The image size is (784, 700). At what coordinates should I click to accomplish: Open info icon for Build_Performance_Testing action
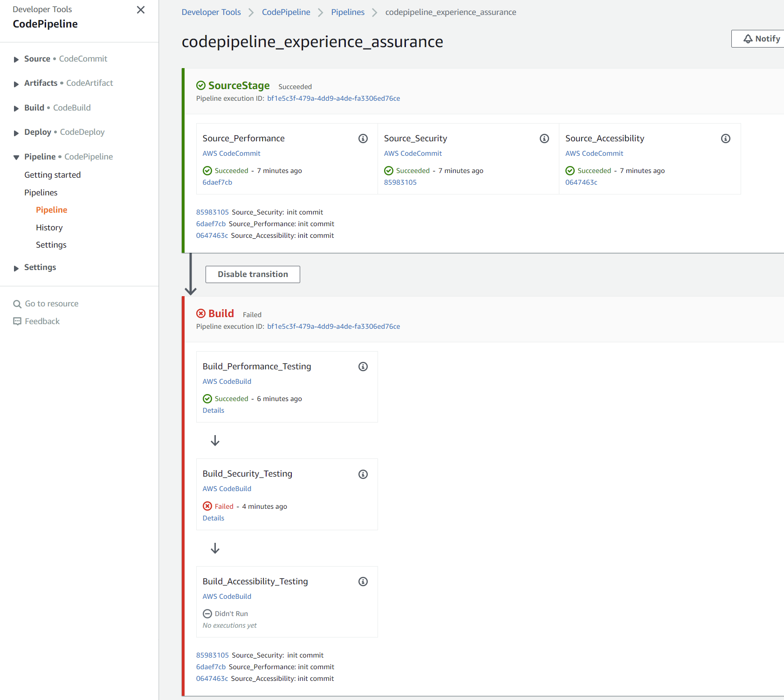(x=363, y=367)
